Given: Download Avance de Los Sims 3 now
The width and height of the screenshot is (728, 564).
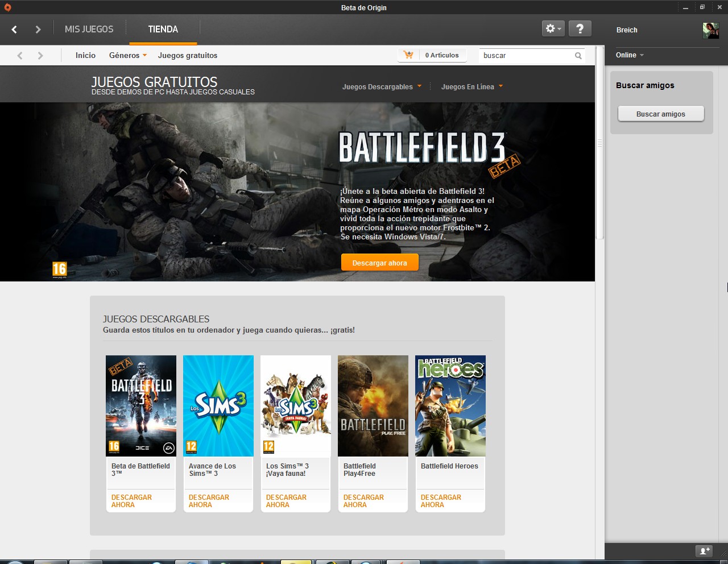Looking at the screenshot, I should click(x=209, y=501).
